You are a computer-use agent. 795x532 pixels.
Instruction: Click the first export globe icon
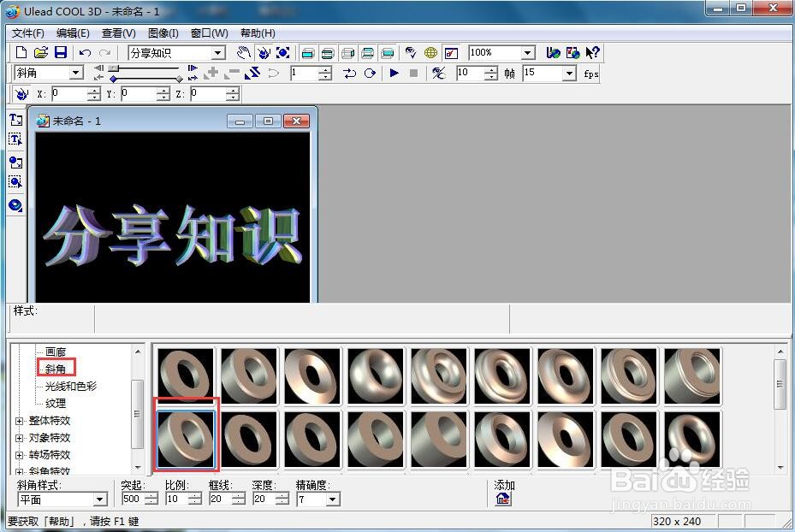[553, 53]
